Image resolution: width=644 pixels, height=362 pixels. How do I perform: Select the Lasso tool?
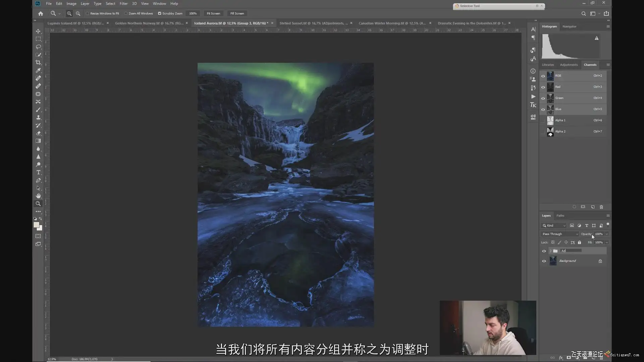click(x=38, y=47)
